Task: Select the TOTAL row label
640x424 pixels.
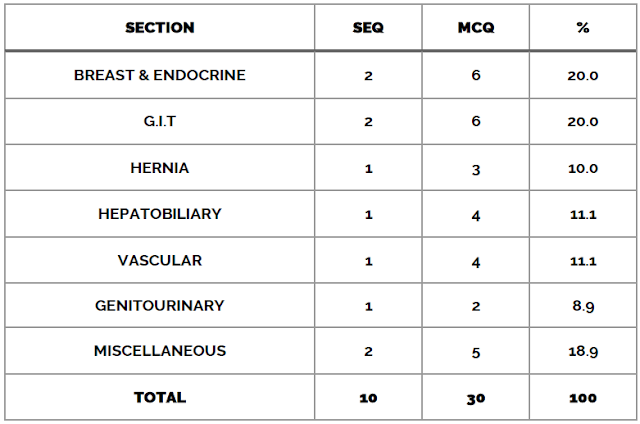Action: pyautogui.click(x=160, y=397)
